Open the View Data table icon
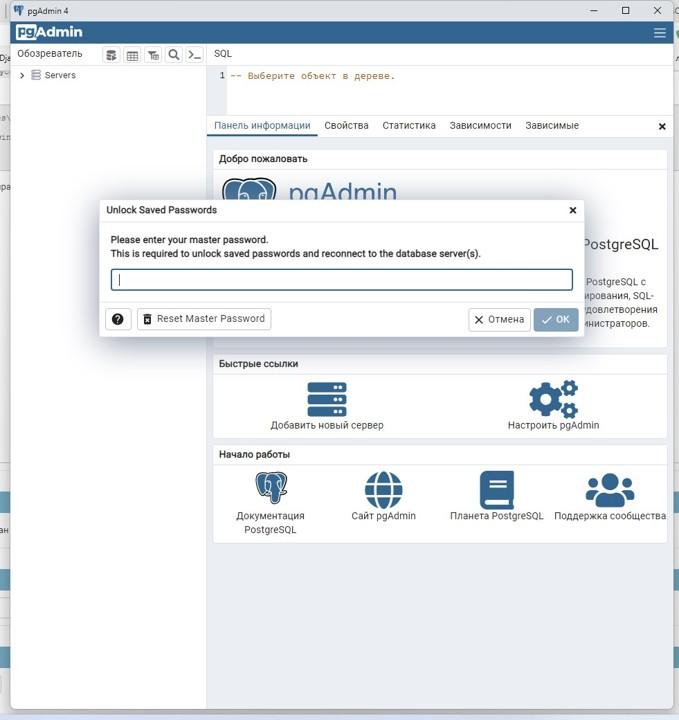This screenshot has height=720, width=679. (x=132, y=56)
